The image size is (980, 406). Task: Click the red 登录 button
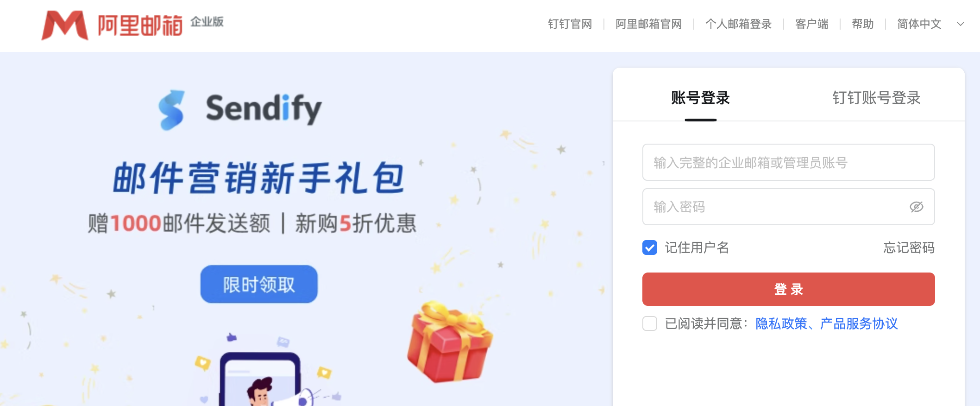coord(788,289)
